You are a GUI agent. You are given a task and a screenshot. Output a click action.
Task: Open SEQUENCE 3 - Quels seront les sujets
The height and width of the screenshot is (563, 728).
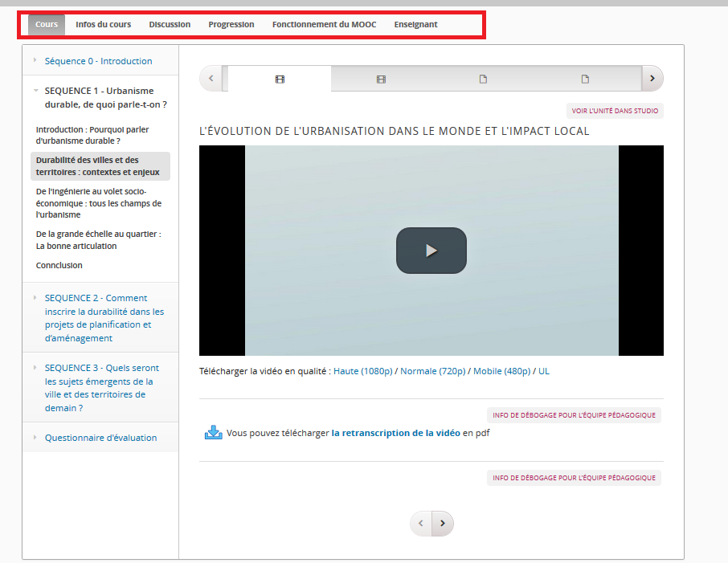tap(102, 388)
